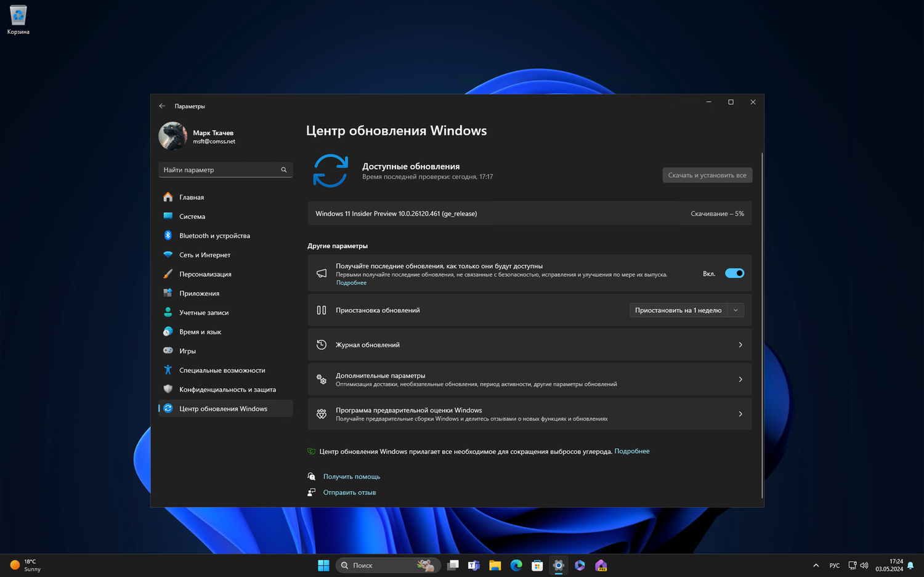Open Сеть и Интернет settings
The width and height of the screenshot is (924, 577).
[x=225, y=254]
